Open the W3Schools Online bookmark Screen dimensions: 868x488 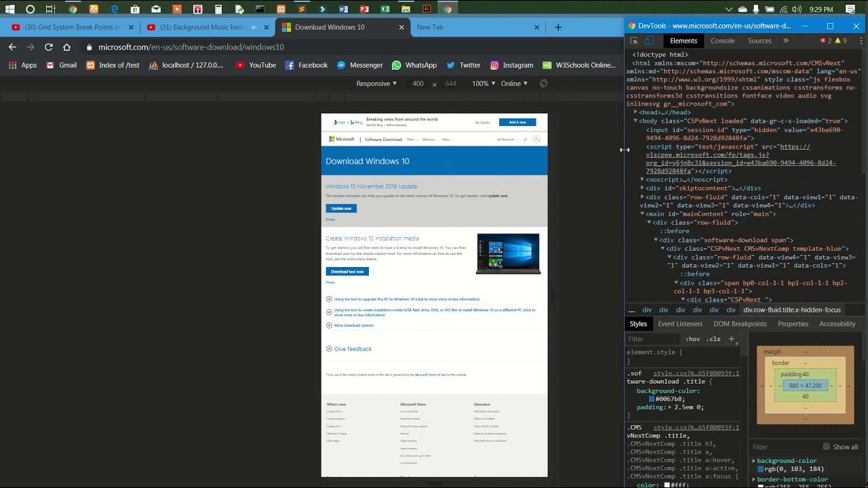tap(579, 65)
